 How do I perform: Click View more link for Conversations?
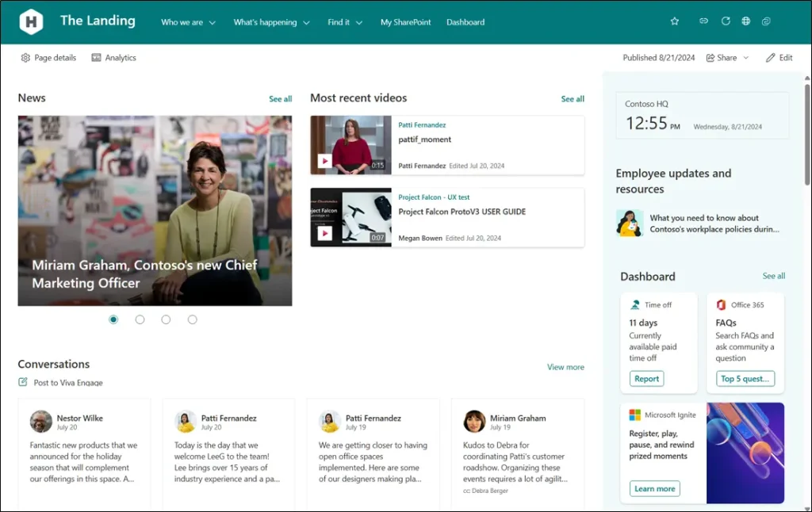pyautogui.click(x=565, y=367)
